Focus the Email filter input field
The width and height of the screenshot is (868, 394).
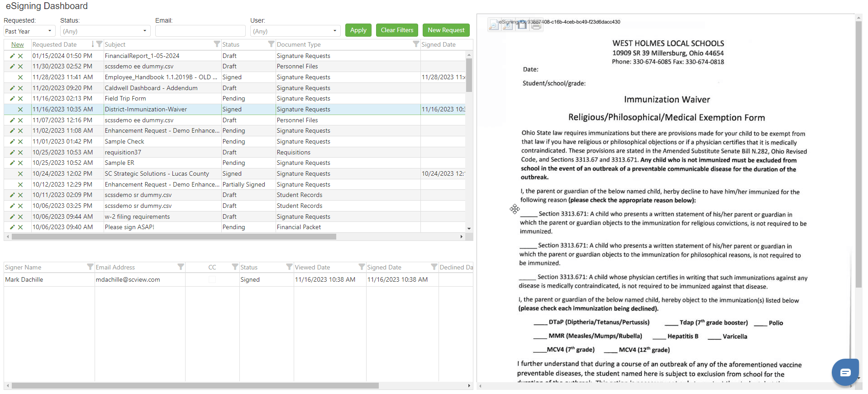tap(200, 31)
